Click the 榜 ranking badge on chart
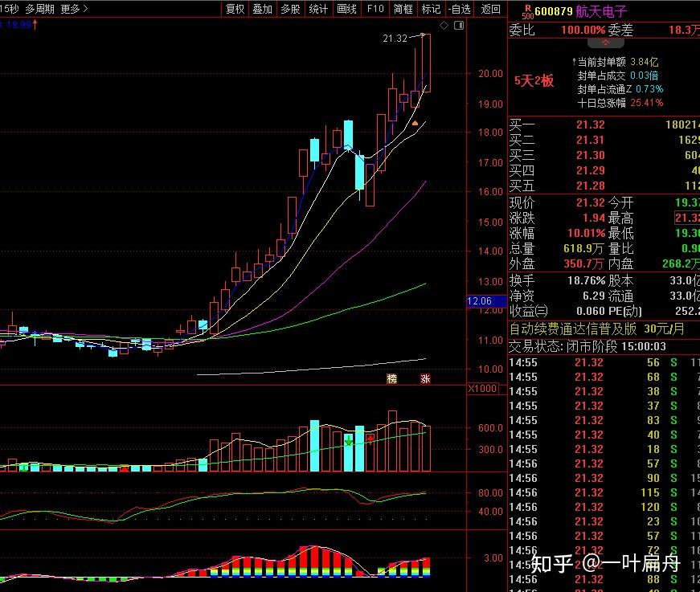 (391, 379)
